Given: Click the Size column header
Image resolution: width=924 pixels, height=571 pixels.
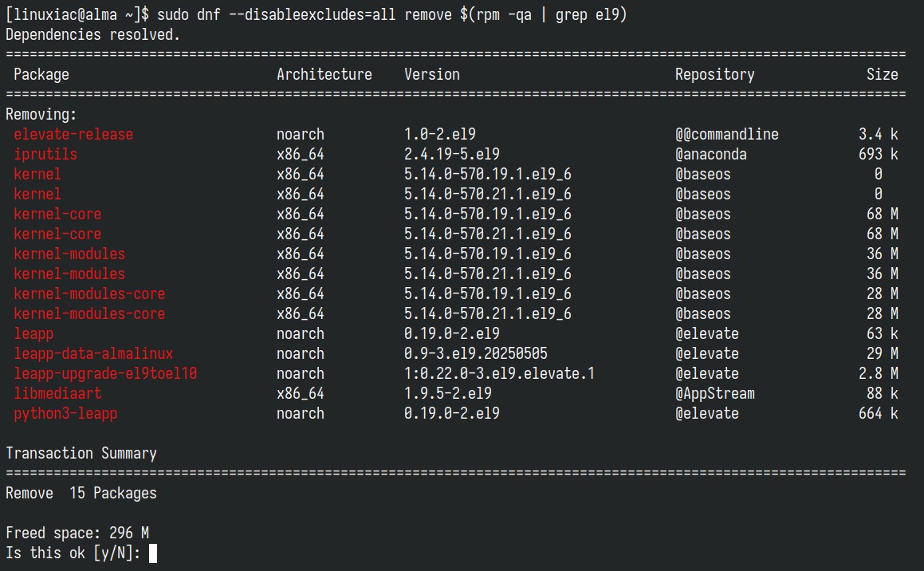Looking at the screenshot, I should pos(883,75).
